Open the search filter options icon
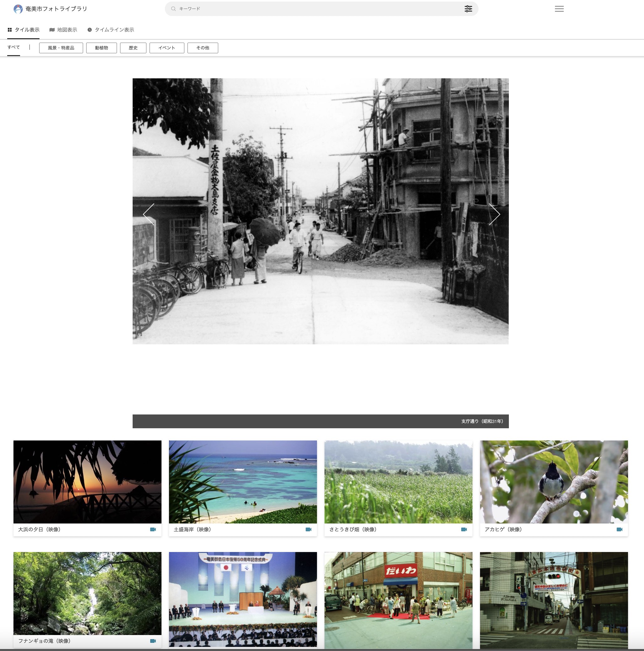This screenshot has width=644, height=651. (468, 9)
